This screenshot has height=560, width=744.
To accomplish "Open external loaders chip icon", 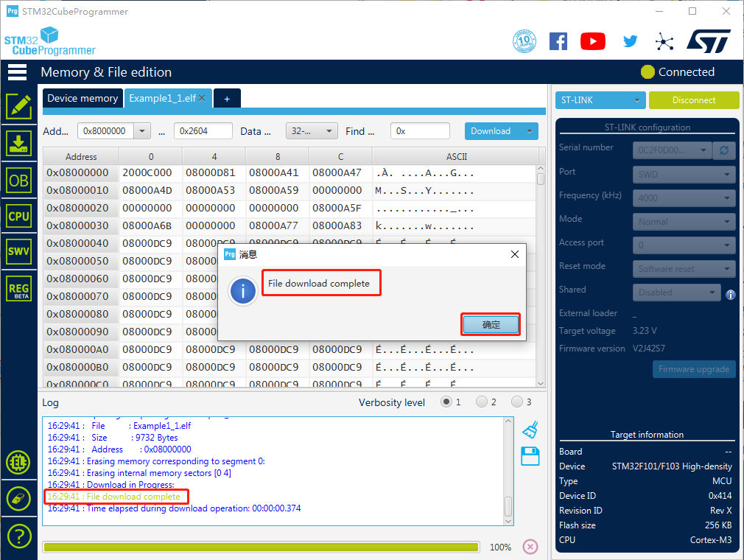I will (x=18, y=462).
